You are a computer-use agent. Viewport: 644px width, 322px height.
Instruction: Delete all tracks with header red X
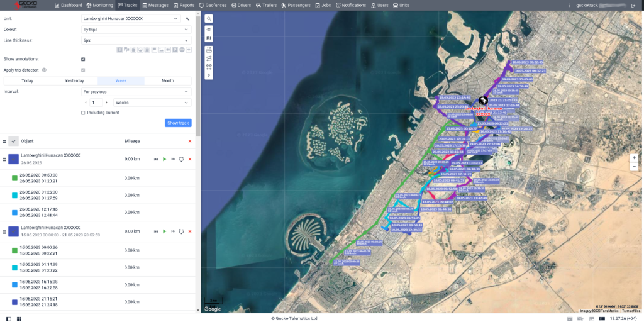189,141
